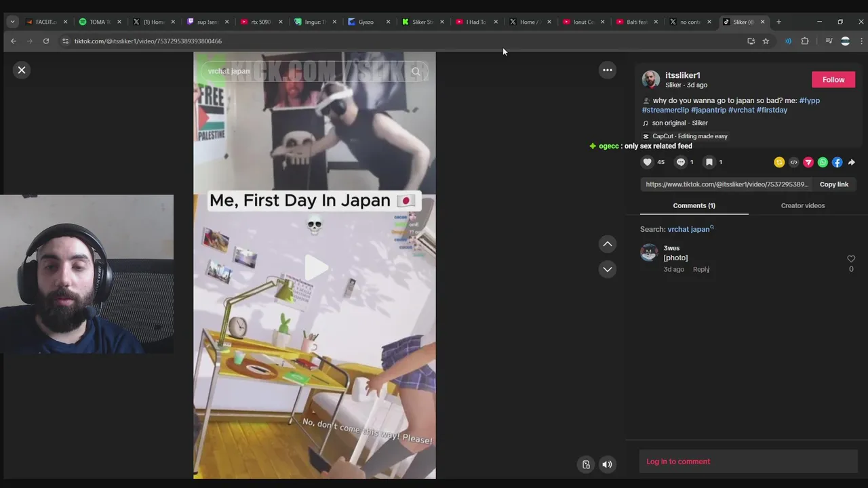
Task: Bookmark the video with the save icon
Action: [709, 162]
